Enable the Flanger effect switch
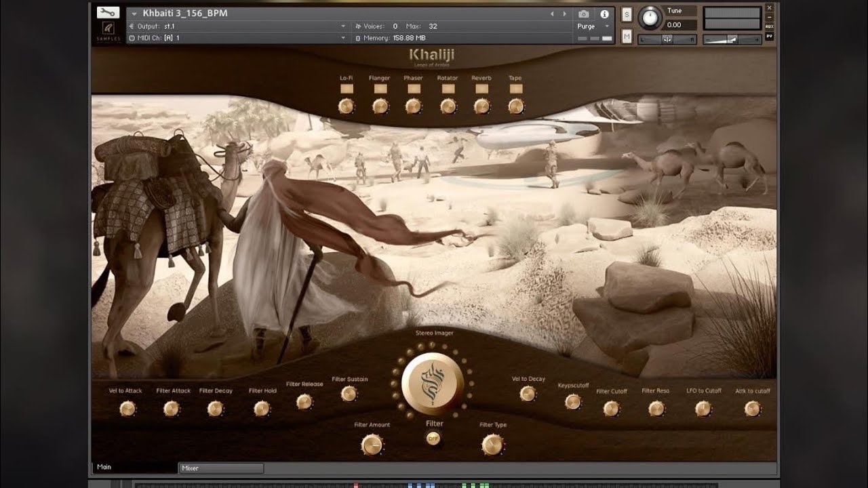Viewport: 868px width, 488px height. point(380,89)
